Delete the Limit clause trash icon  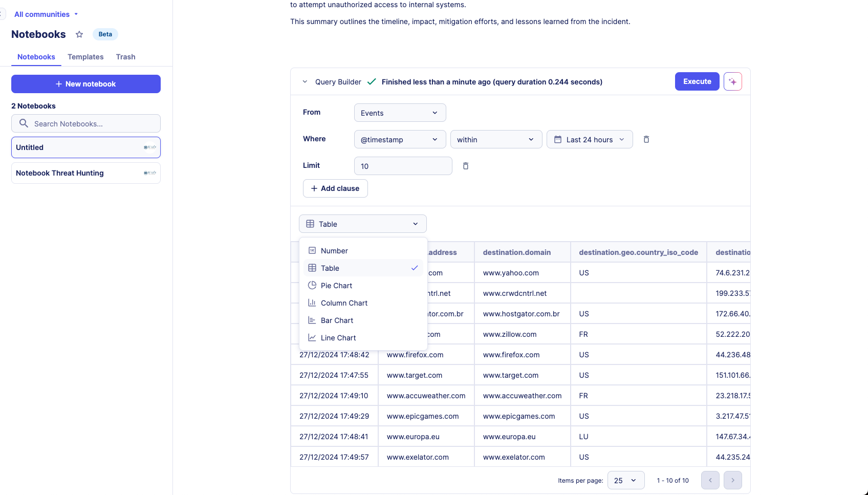[465, 166]
